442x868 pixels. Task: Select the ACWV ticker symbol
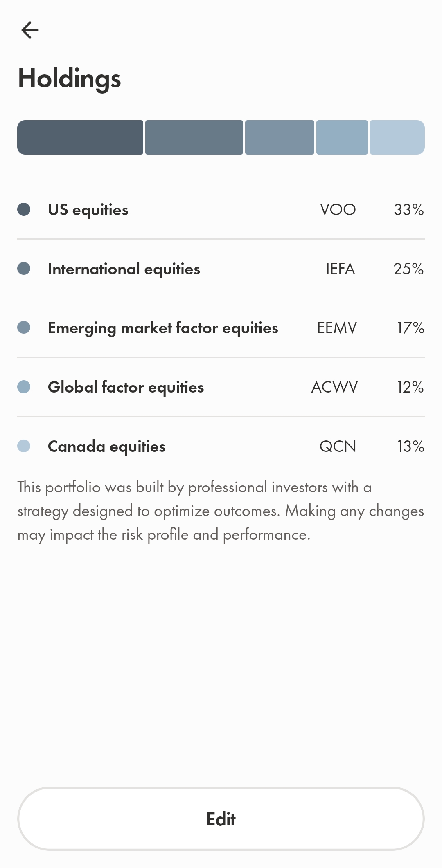[335, 387]
